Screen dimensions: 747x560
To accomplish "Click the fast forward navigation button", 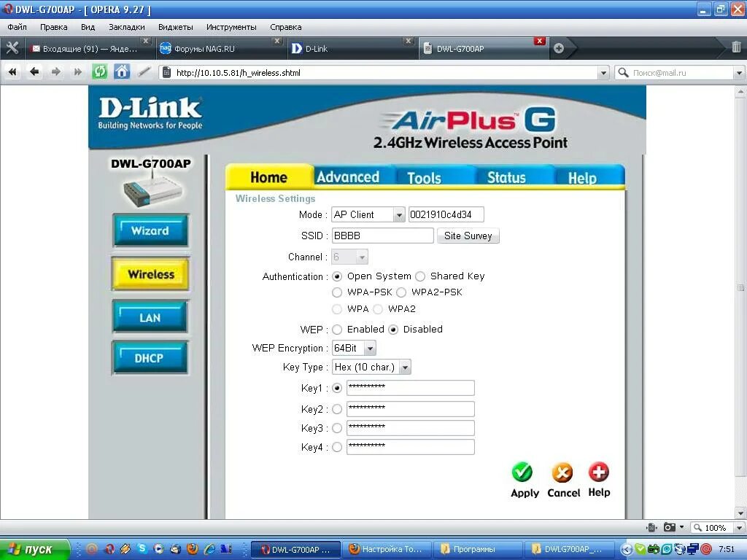I will pyautogui.click(x=77, y=72).
